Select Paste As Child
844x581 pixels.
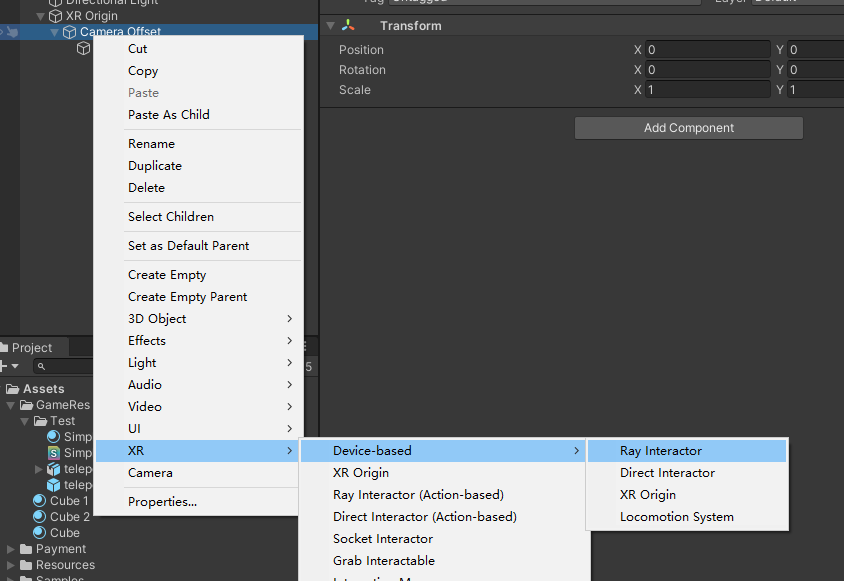click(x=199, y=115)
